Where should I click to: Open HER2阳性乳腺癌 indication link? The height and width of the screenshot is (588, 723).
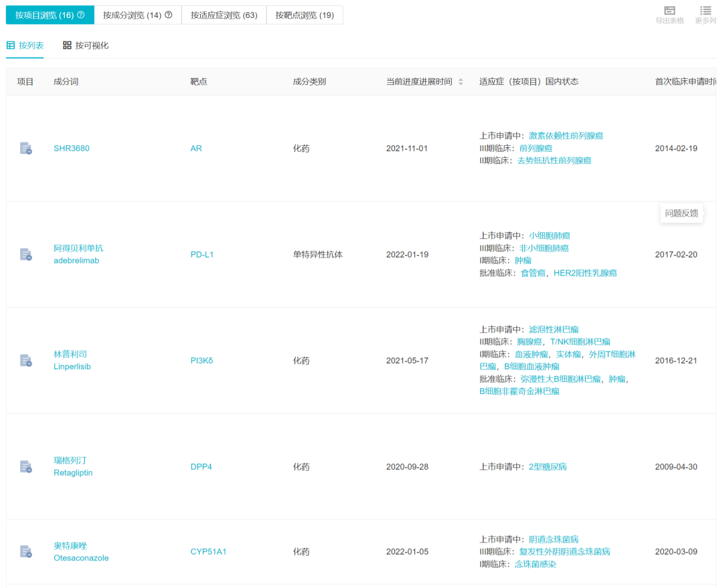coord(585,274)
